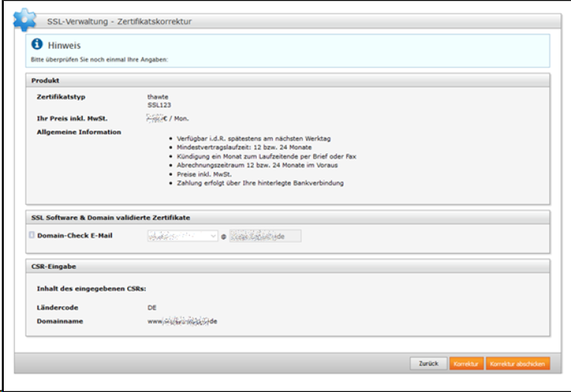Click the www domain name value
The height and width of the screenshot is (392, 571).
point(182,321)
